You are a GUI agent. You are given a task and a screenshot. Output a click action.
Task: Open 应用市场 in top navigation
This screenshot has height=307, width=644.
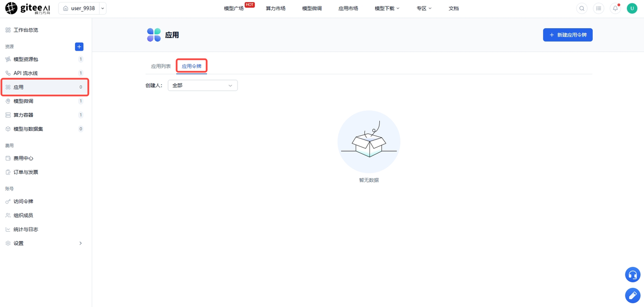pos(348,9)
